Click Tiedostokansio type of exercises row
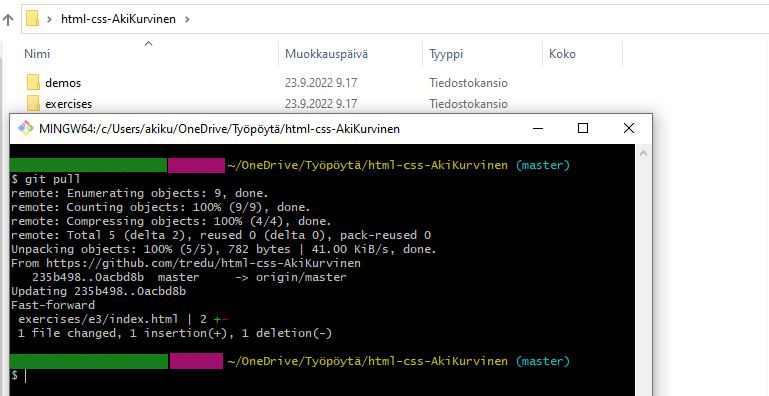Image resolution: width=769 pixels, height=396 pixels. [468, 104]
